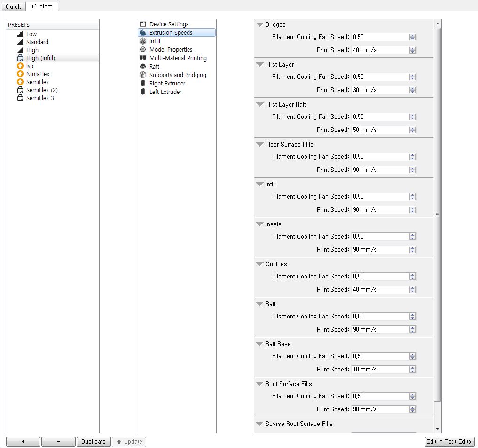The width and height of the screenshot is (478, 448).
Task: Click the SemiFlex preset orange icon
Action: [x=20, y=82]
